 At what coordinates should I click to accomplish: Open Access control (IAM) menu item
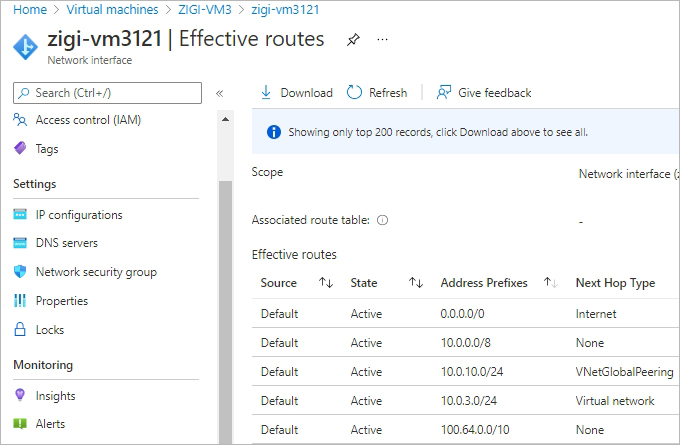click(88, 120)
